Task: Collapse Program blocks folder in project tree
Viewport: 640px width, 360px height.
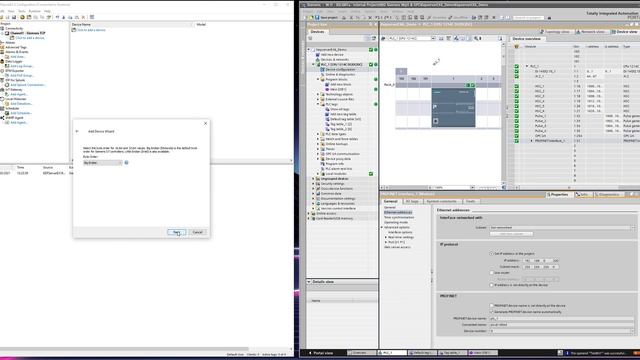Action: tap(318, 79)
